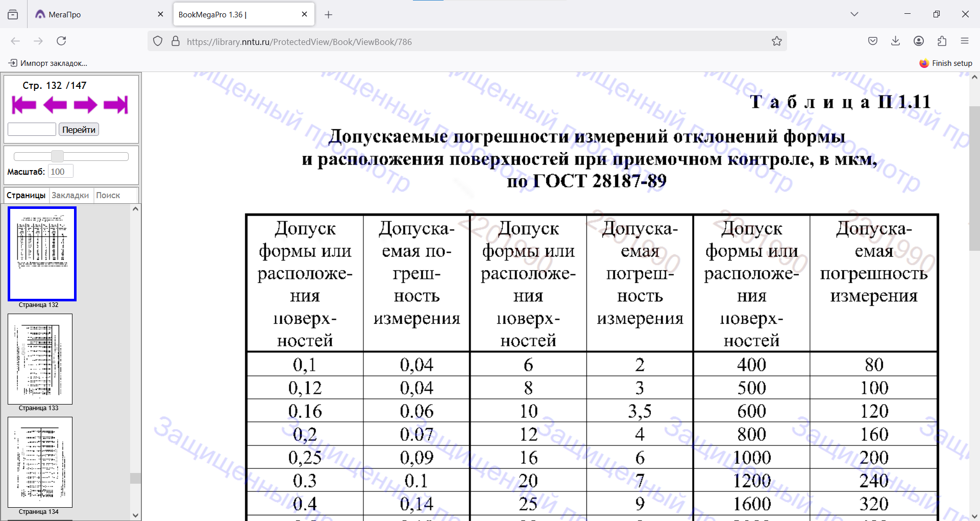
Task: Open Firefox application menu
Action: click(965, 41)
